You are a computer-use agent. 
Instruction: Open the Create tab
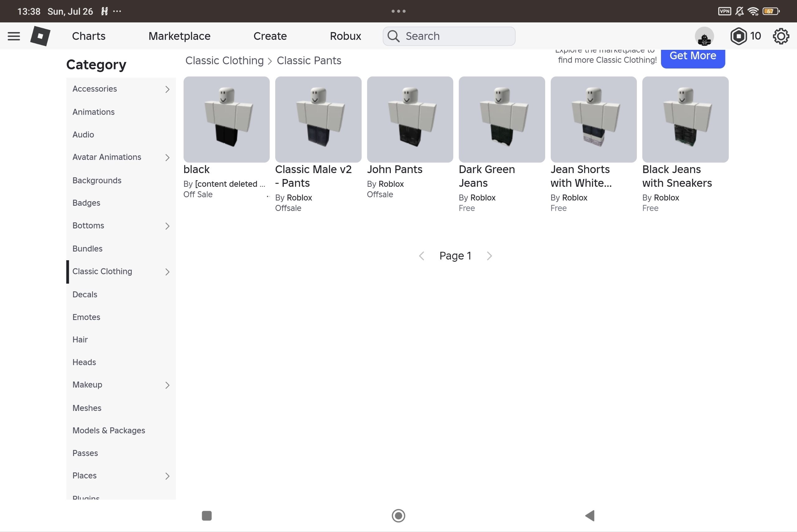click(x=270, y=36)
